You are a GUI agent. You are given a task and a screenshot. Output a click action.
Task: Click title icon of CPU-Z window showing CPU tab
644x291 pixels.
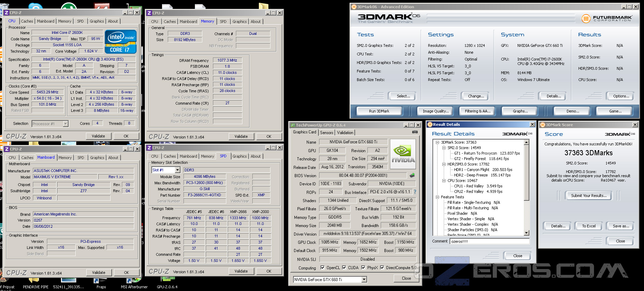(6, 13)
